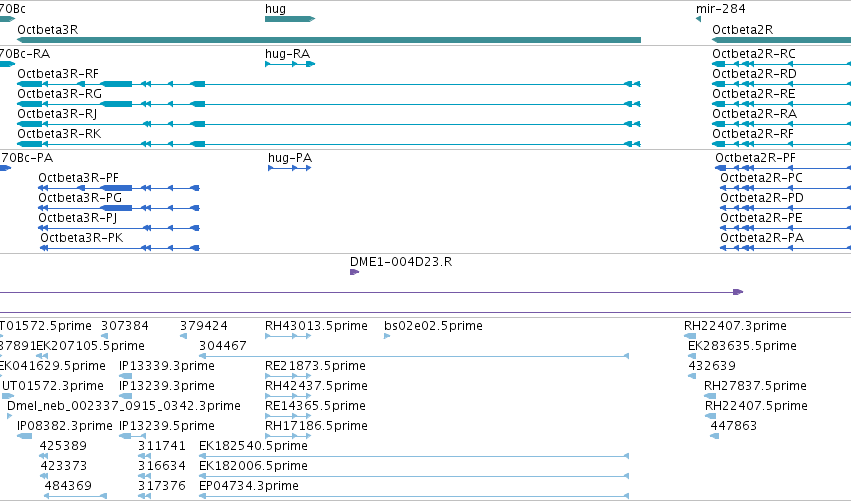Screen dimensions: 851x501
Task: Select transcript Octbeta2R-RA label
Action: pyautogui.click(x=754, y=114)
